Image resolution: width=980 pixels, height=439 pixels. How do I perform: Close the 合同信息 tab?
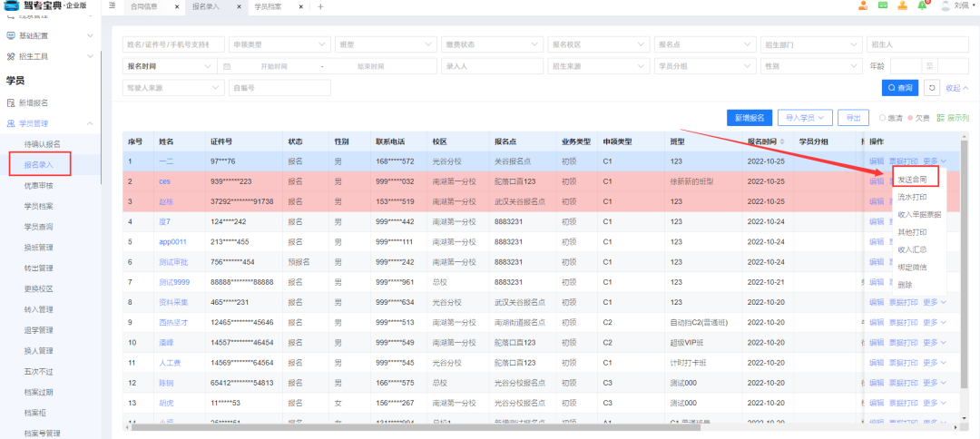click(x=177, y=7)
